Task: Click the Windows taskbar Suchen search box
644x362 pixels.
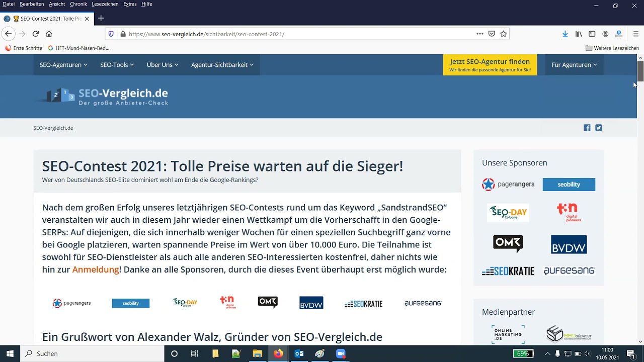Action: [x=93, y=353]
